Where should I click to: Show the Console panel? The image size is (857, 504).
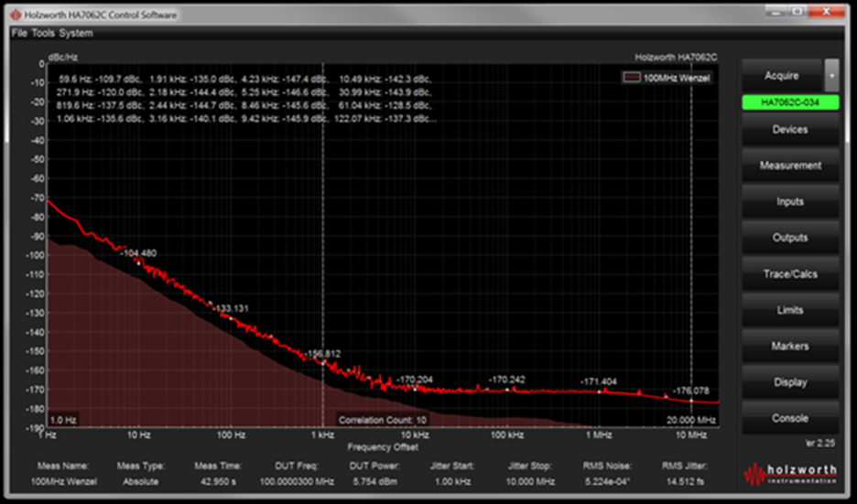(x=789, y=419)
